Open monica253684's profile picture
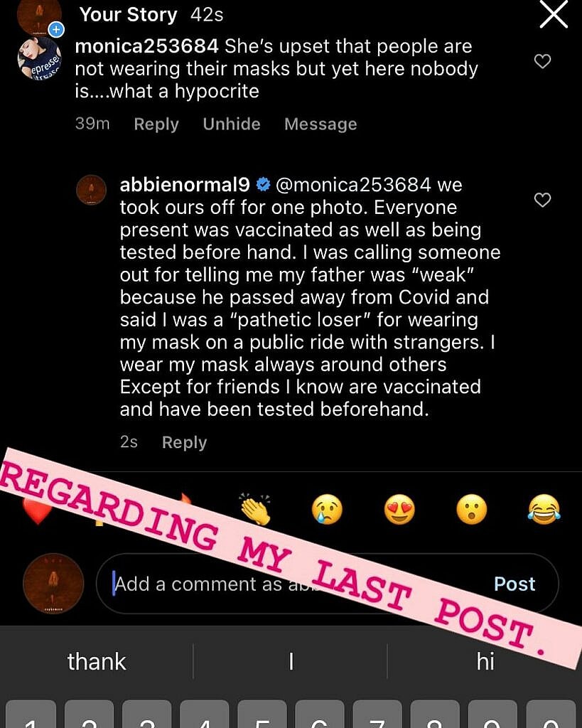This screenshot has width=582, height=728. (x=39, y=58)
